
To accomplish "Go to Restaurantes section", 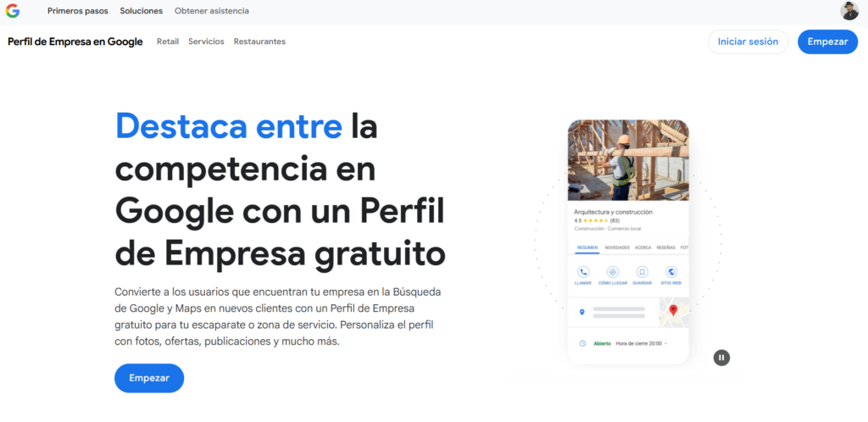I will tap(259, 42).
